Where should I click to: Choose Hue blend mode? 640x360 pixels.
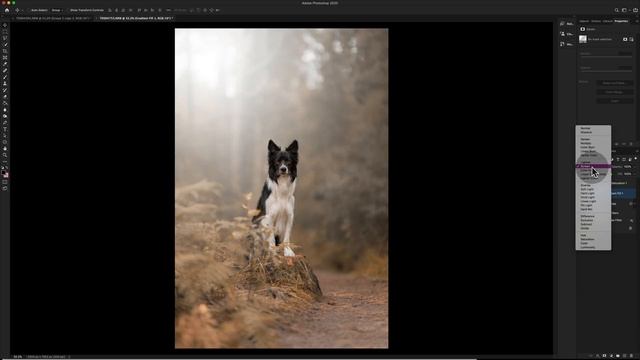(593, 235)
